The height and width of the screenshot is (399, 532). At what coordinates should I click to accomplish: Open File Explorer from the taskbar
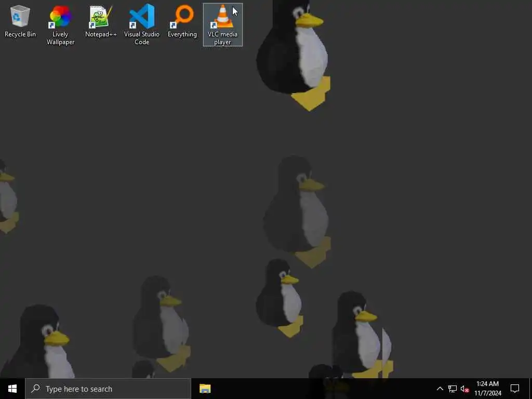pyautogui.click(x=205, y=389)
